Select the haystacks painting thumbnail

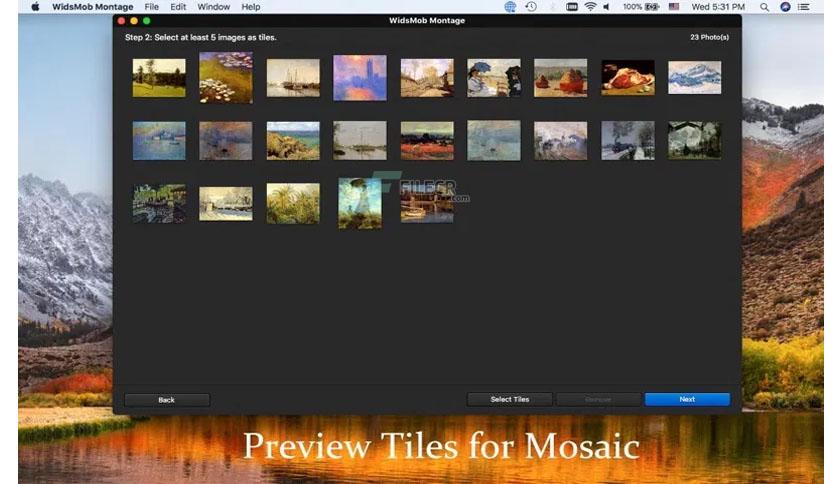560,78
